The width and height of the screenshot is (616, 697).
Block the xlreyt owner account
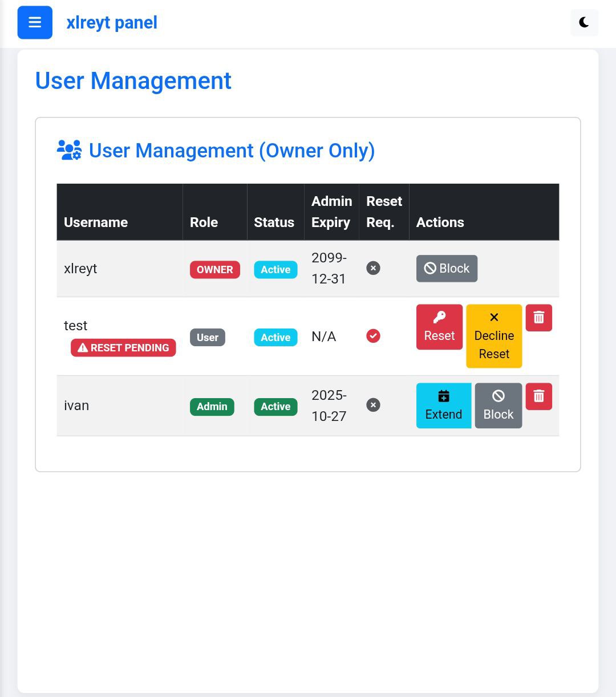pos(447,269)
